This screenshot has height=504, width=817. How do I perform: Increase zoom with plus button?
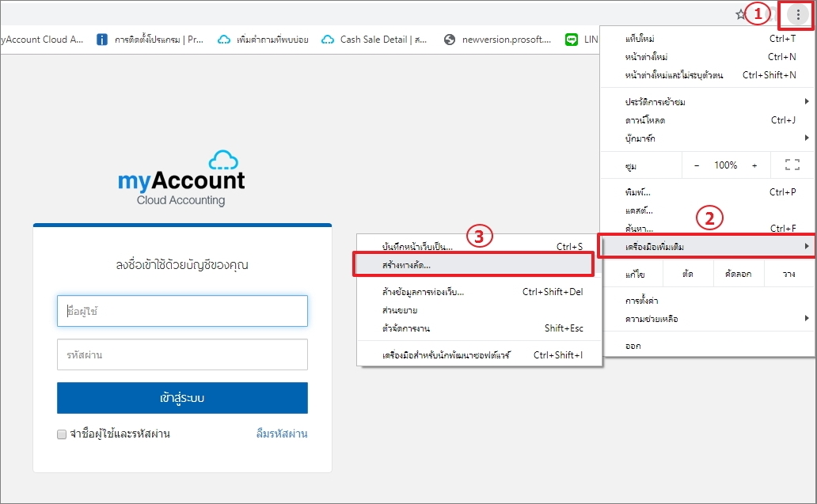pyautogui.click(x=754, y=165)
